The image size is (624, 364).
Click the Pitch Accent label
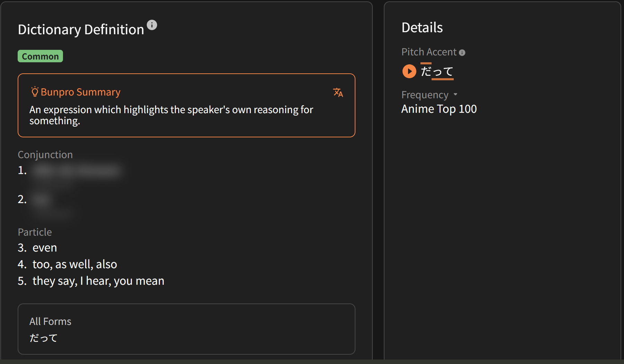point(429,52)
